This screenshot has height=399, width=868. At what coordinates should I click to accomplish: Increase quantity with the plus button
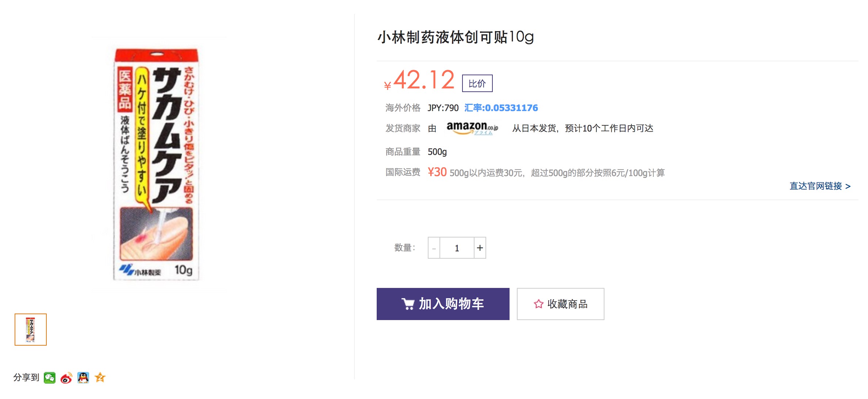pyautogui.click(x=480, y=248)
